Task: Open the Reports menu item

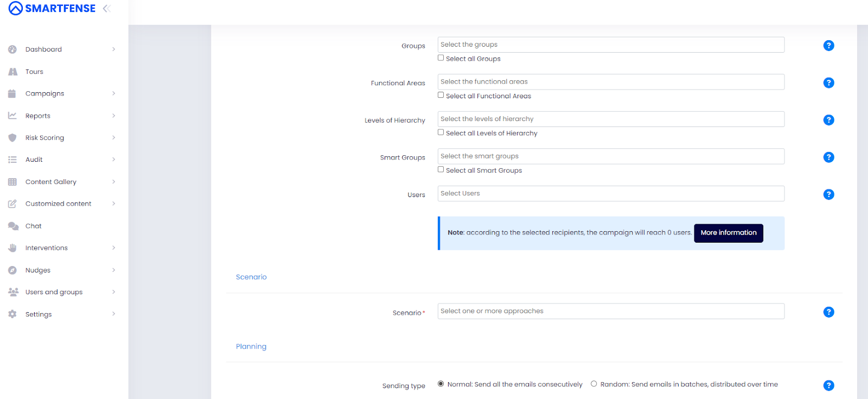Action: tap(38, 116)
